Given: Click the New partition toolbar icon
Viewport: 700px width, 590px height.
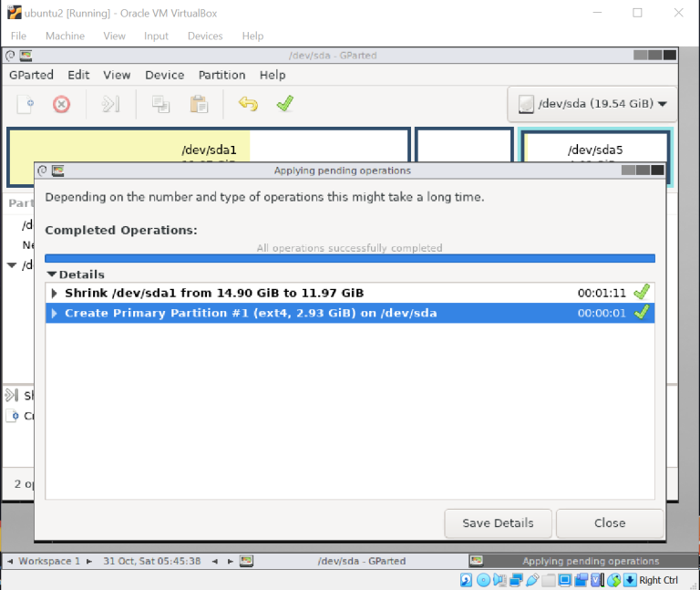Looking at the screenshot, I should click(26, 104).
